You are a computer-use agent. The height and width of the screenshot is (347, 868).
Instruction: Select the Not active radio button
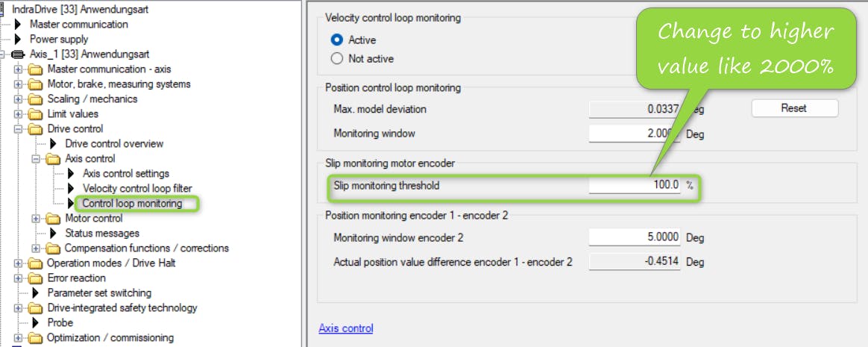tap(336, 58)
